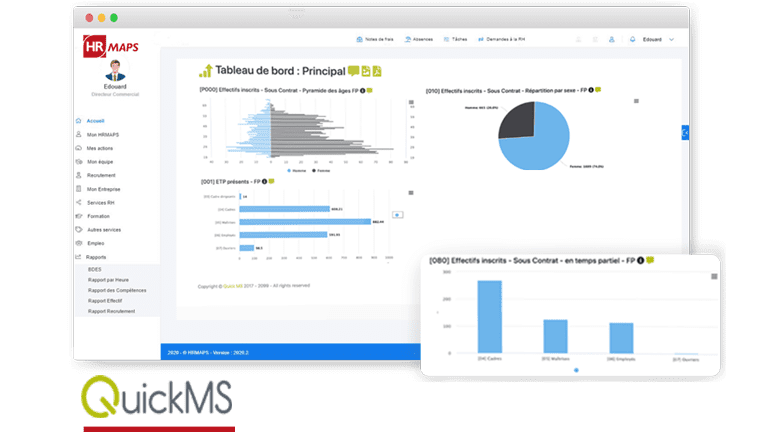Viewport: 764px width, 445px height.
Task: Click the Mon Entreprise building icon
Action: point(78,189)
